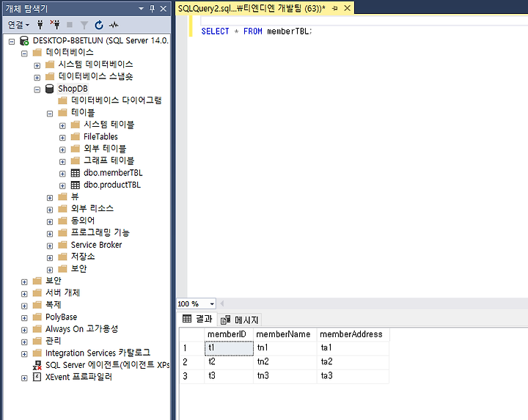Screen dimensions: 528x420
Task: Select Always On 고가용성 folder
Action: click(82, 329)
